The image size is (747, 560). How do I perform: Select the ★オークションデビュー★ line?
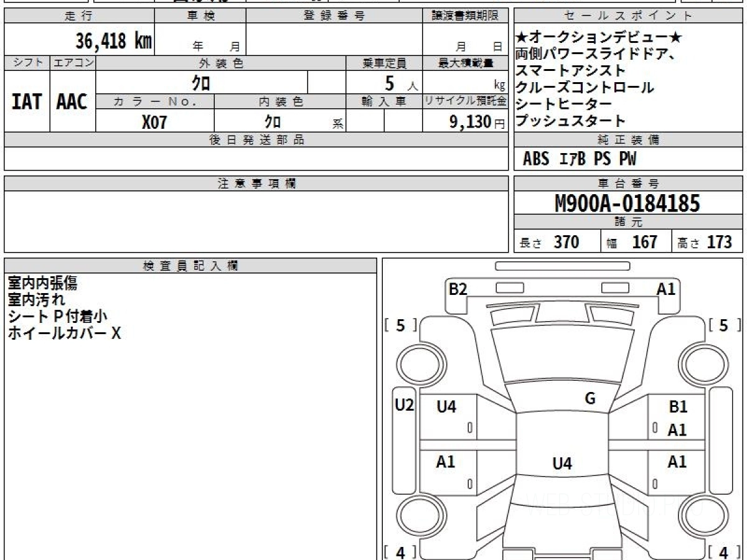[x=599, y=38]
